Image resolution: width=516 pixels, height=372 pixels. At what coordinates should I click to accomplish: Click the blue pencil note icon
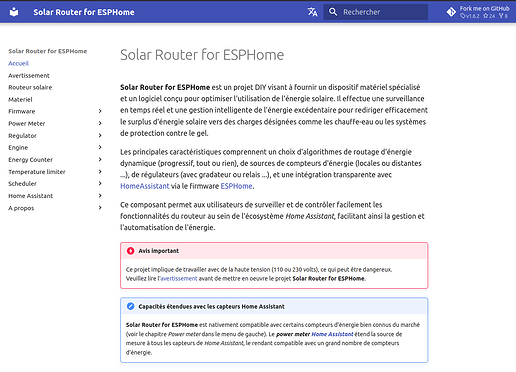tap(130, 306)
